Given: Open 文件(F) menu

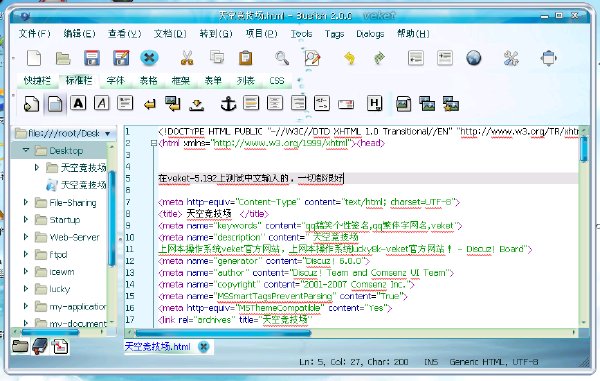Looking at the screenshot, I should [x=34, y=34].
